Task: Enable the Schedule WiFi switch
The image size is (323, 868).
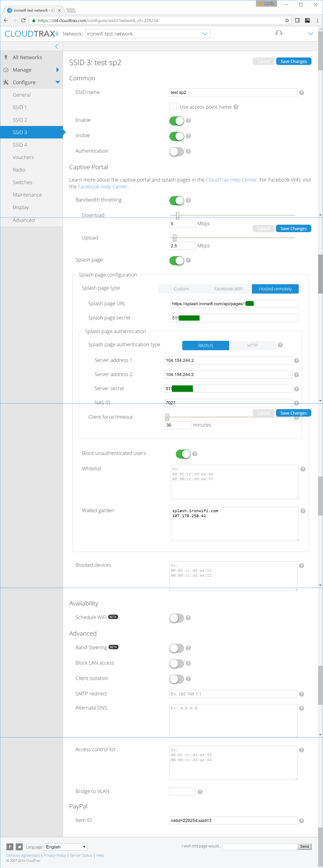Action: point(177,618)
